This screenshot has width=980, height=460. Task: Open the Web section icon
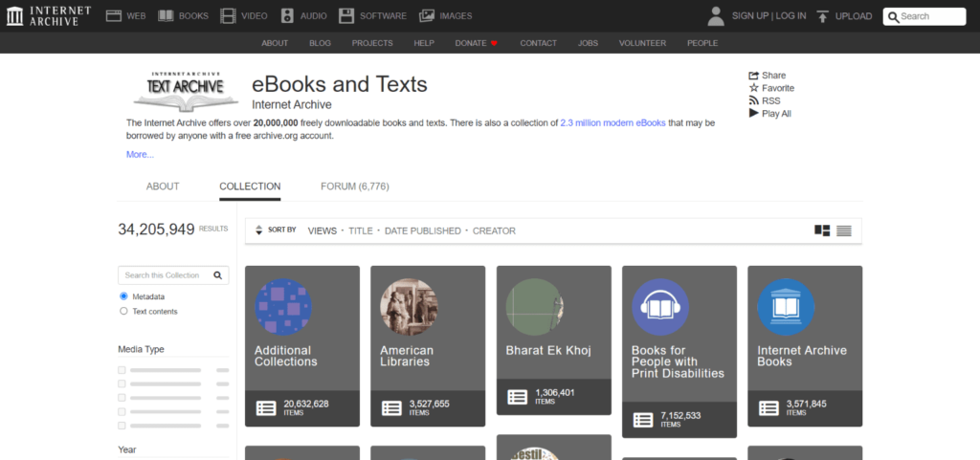coord(113,16)
